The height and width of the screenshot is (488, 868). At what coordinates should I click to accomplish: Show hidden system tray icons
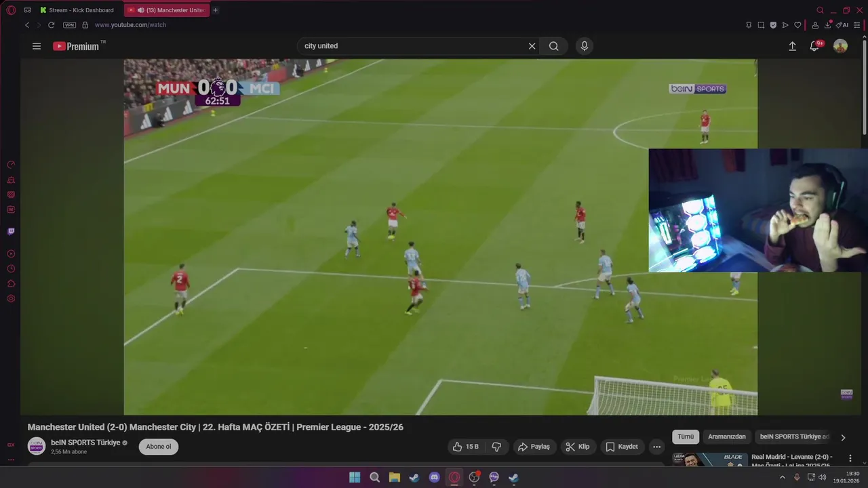click(782, 477)
